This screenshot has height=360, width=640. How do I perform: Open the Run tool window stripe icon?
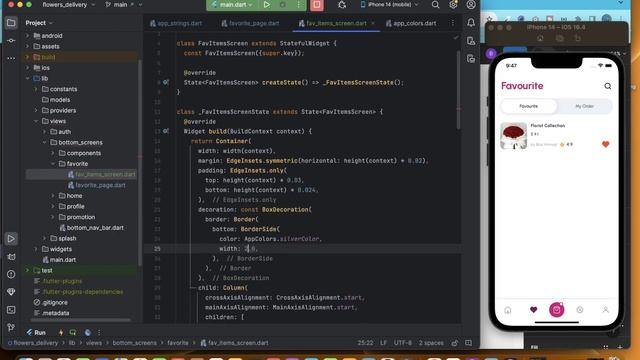(11, 239)
